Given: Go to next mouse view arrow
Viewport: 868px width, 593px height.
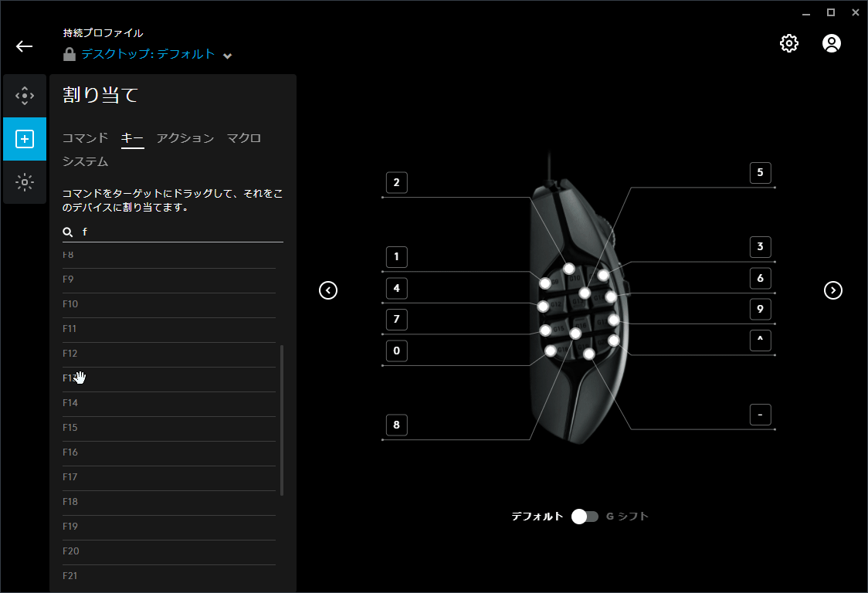Looking at the screenshot, I should [x=832, y=290].
